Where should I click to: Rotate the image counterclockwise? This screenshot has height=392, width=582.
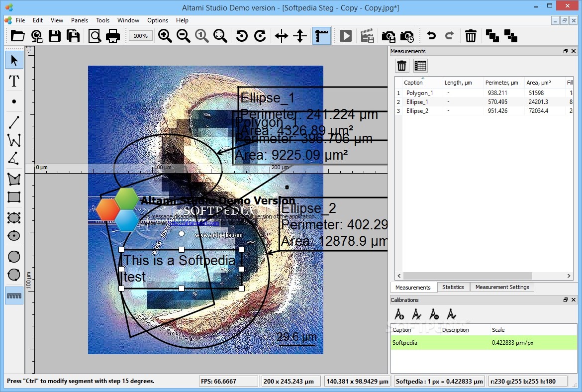(x=242, y=36)
